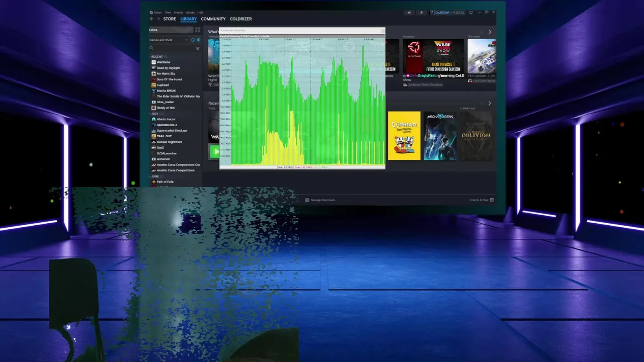
Task: Open the announcements megaphone icon
Action: point(409,13)
